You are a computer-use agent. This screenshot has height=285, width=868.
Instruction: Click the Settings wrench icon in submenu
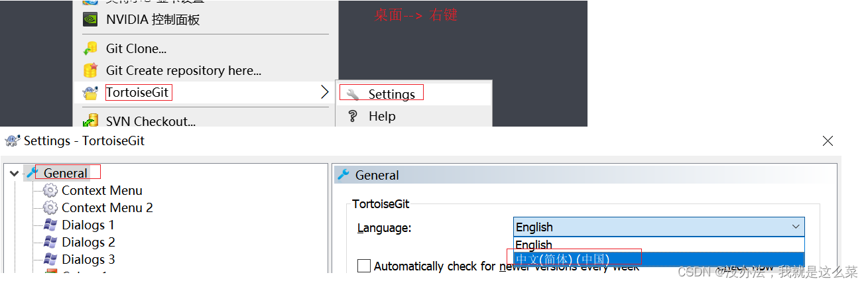(x=353, y=94)
